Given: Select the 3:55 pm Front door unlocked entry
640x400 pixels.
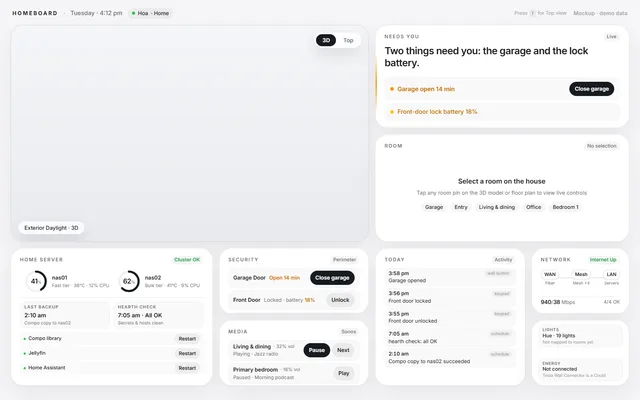Looking at the screenshot, I should point(450,317).
